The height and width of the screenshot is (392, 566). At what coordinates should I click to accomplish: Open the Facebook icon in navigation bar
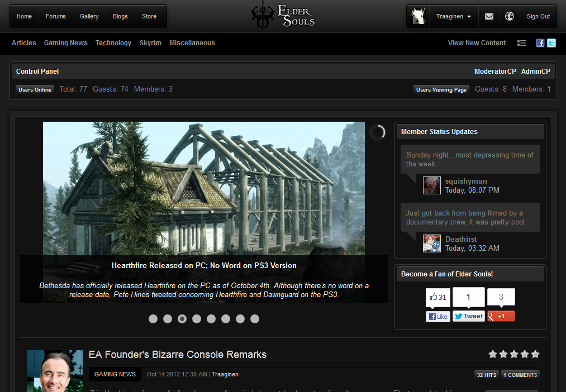[540, 43]
